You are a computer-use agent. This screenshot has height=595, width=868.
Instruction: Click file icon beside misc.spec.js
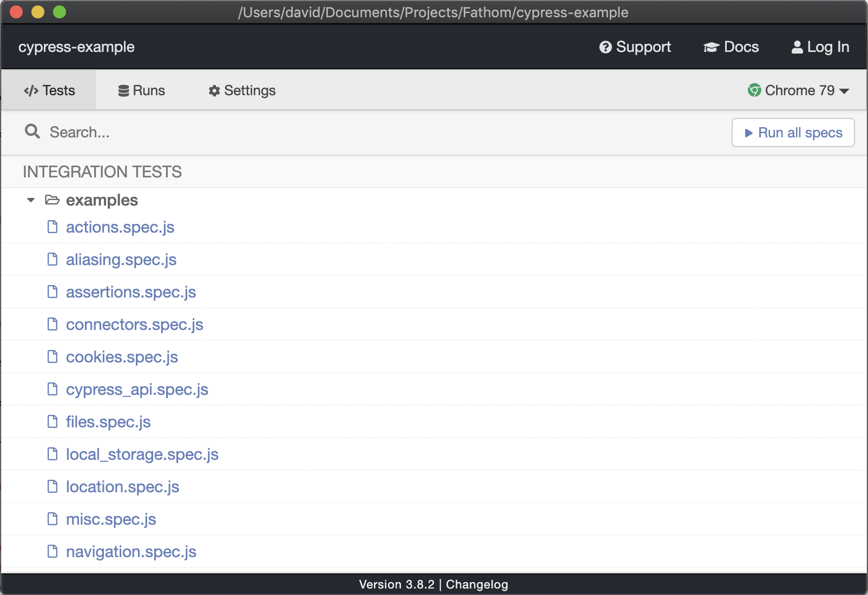click(x=52, y=519)
